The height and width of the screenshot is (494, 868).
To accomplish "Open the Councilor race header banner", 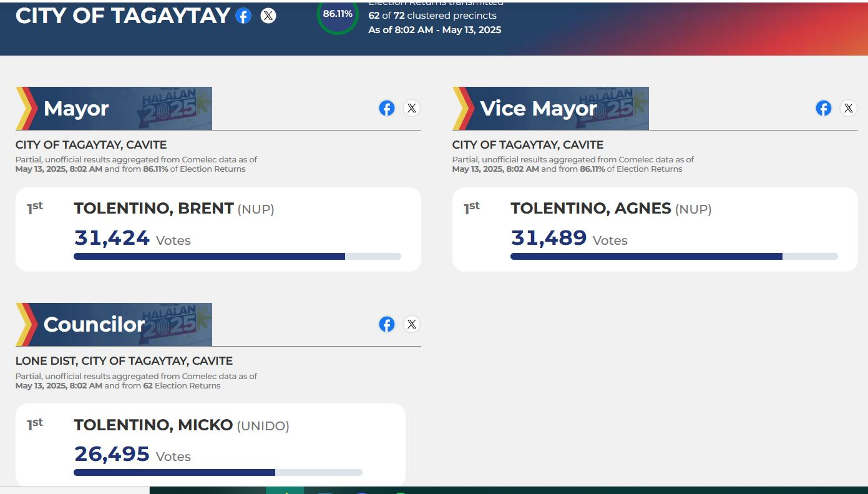I will [x=114, y=325].
